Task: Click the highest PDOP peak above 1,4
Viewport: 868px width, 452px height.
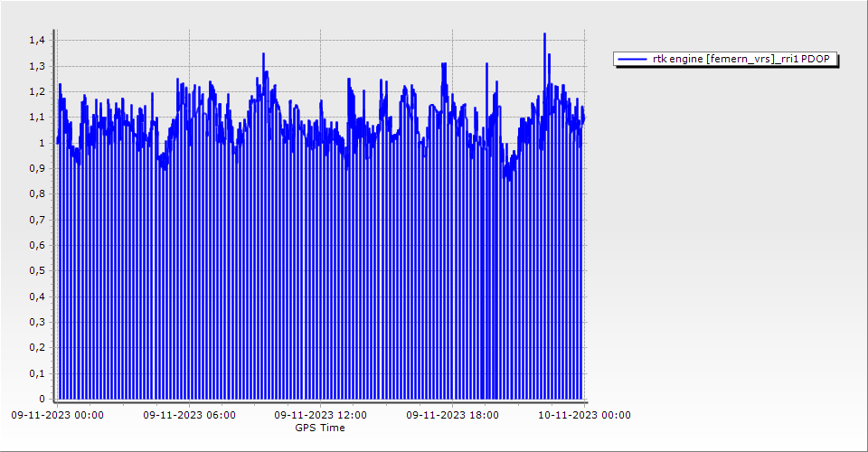Action: click(x=544, y=34)
